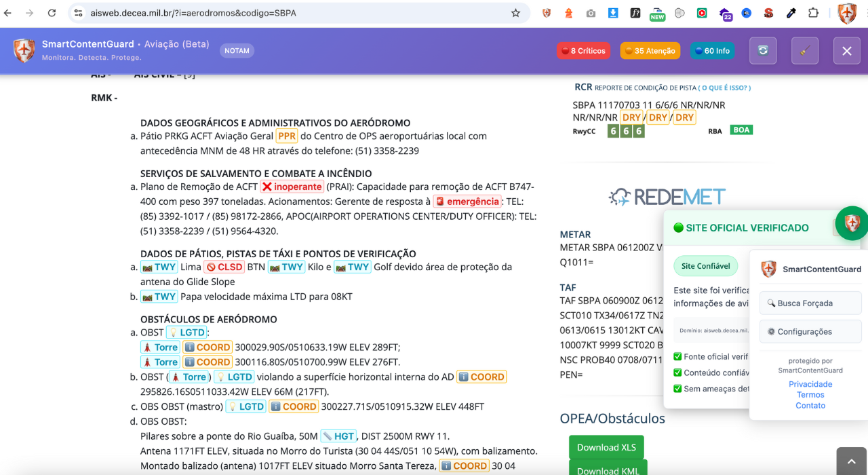This screenshot has width=868, height=475.
Task: Click the broom cleanup icon in the header bar
Action: point(804,50)
